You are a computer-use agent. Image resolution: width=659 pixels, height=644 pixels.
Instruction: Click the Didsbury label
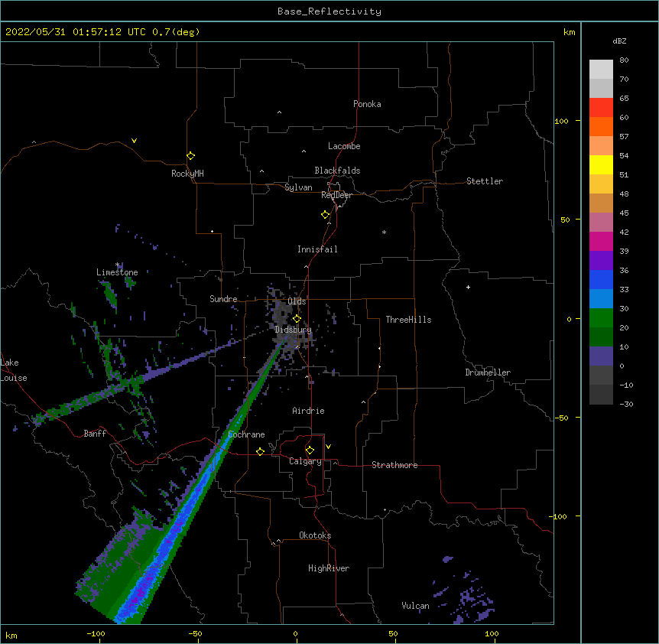point(293,330)
